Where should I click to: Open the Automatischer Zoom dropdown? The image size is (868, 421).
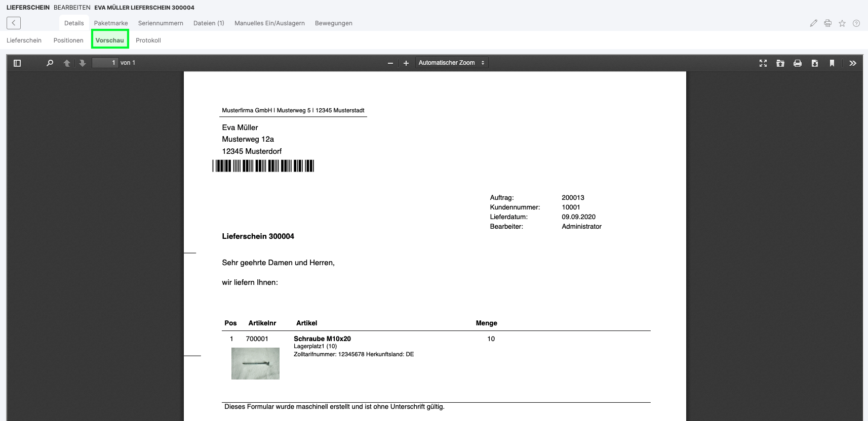coord(451,63)
